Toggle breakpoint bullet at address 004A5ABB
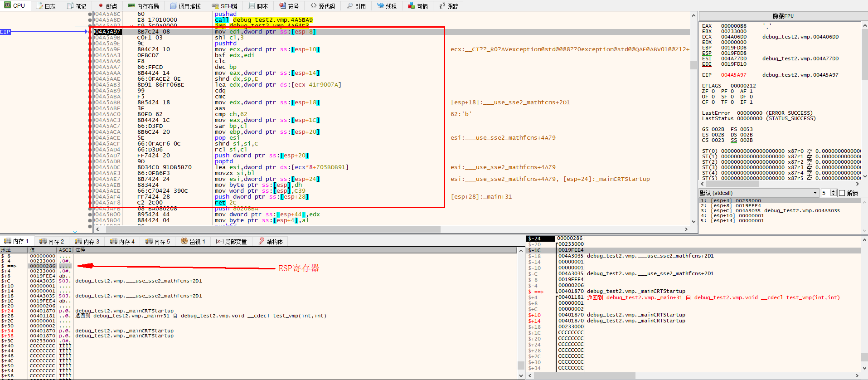The width and height of the screenshot is (868, 380). pos(90,102)
